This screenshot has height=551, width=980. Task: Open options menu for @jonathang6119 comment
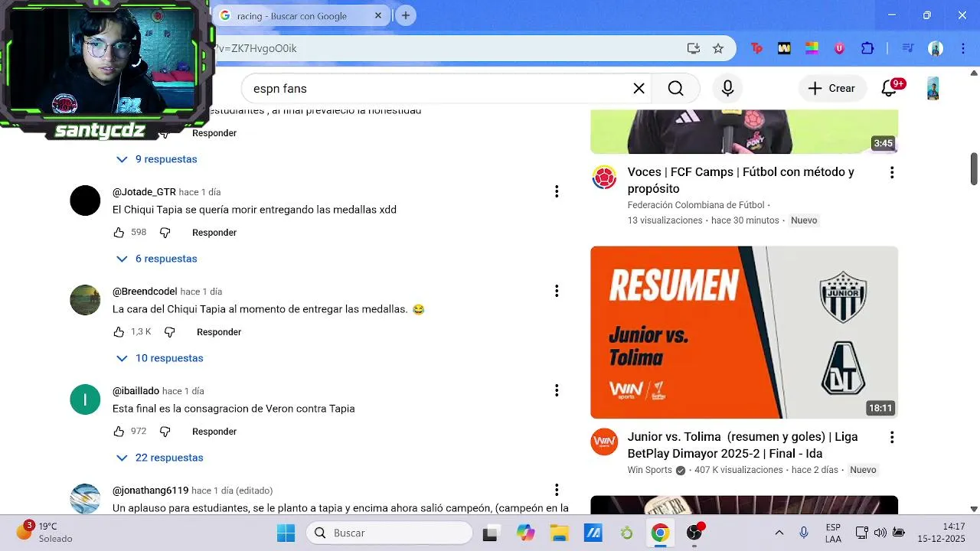[x=557, y=490]
